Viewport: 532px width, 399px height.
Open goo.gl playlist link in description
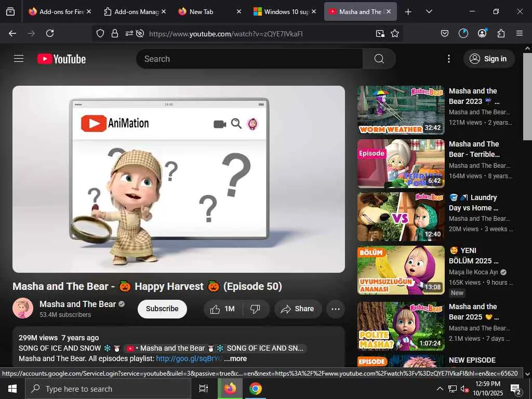click(x=189, y=358)
